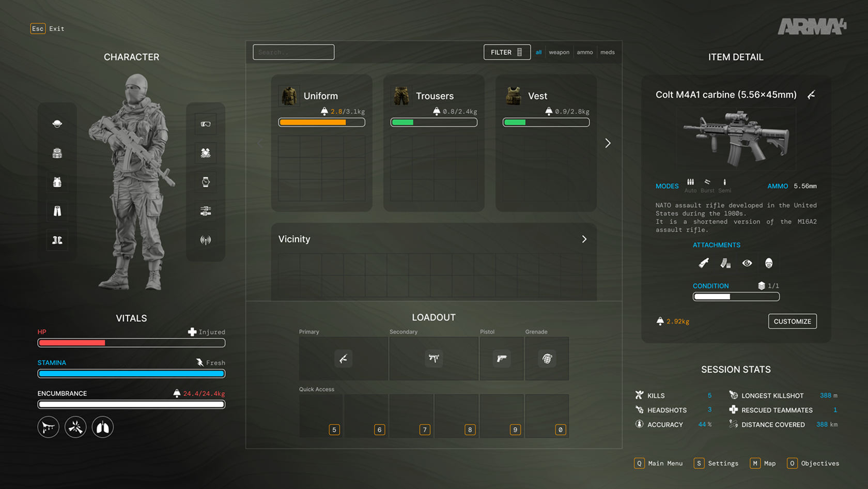
Task: Click the "24.4/24.4kg" encumbrance value
Action: pos(204,393)
